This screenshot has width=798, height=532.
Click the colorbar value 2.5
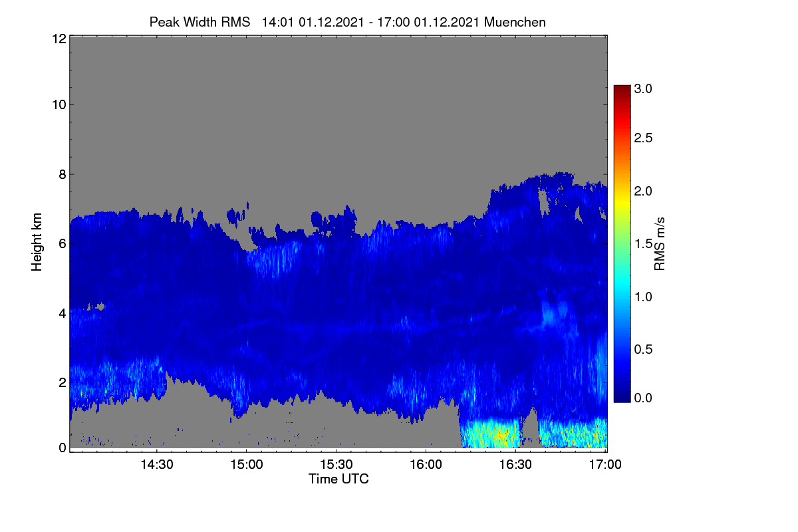click(x=643, y=138)
